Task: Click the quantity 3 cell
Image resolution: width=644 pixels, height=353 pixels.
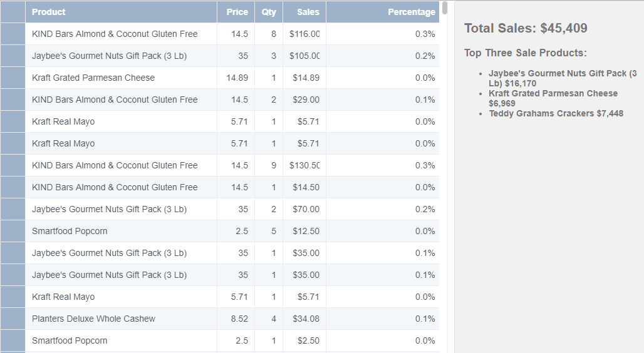Action: [x=269, y=56]
